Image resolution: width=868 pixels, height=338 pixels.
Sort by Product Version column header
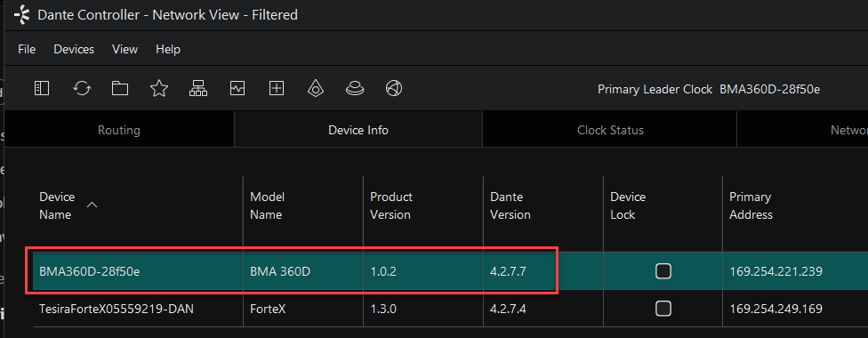click(390, 205)
